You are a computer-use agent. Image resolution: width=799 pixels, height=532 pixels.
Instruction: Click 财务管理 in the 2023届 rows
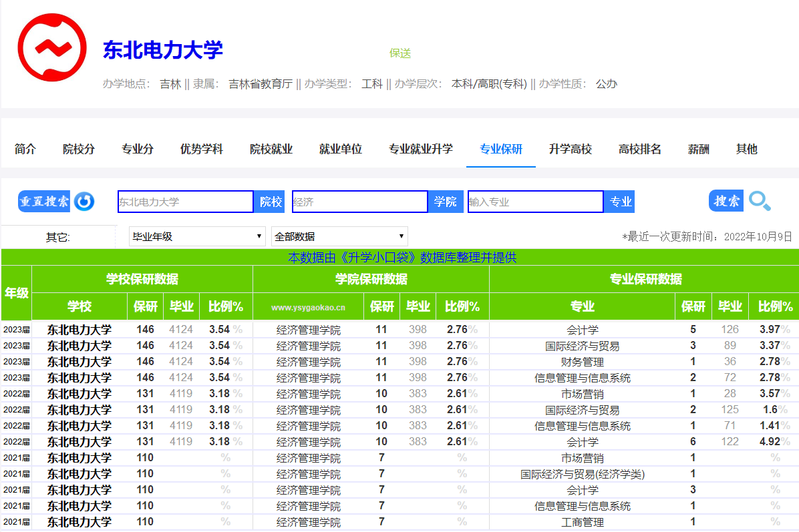pyautogui.click(x=583, y=362)
